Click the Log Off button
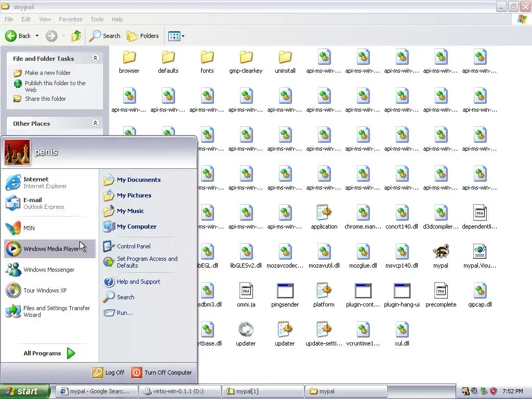This screenshot has height=399, width=532. 108,373
